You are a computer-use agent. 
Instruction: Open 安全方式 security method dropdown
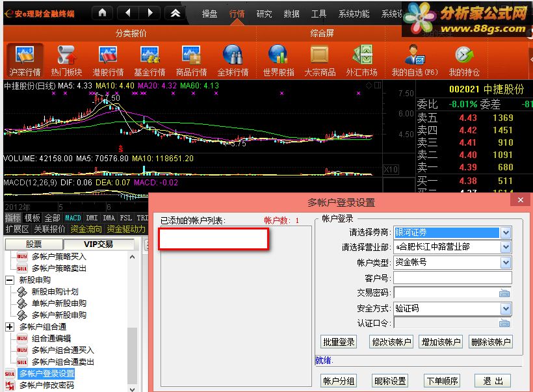[506, 309]
